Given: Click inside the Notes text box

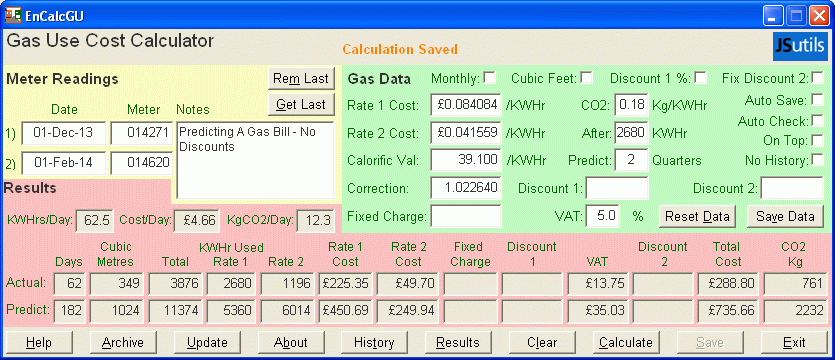Looking at the screenshot, I should [255, 160].
